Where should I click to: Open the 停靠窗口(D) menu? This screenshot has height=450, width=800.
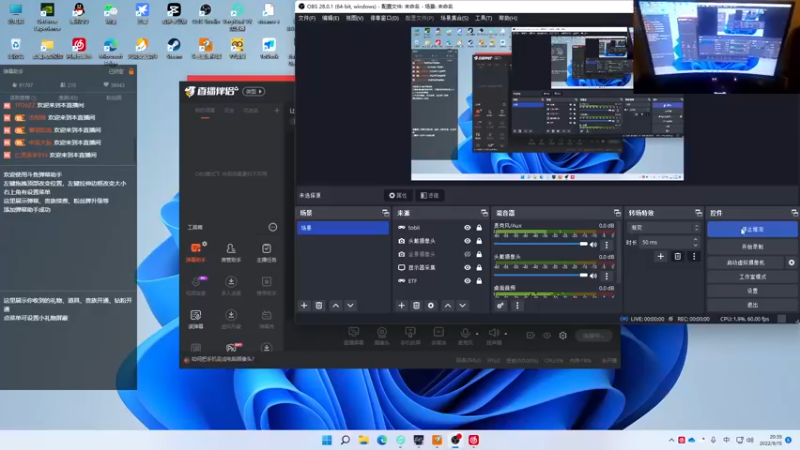tap(384, 18)
